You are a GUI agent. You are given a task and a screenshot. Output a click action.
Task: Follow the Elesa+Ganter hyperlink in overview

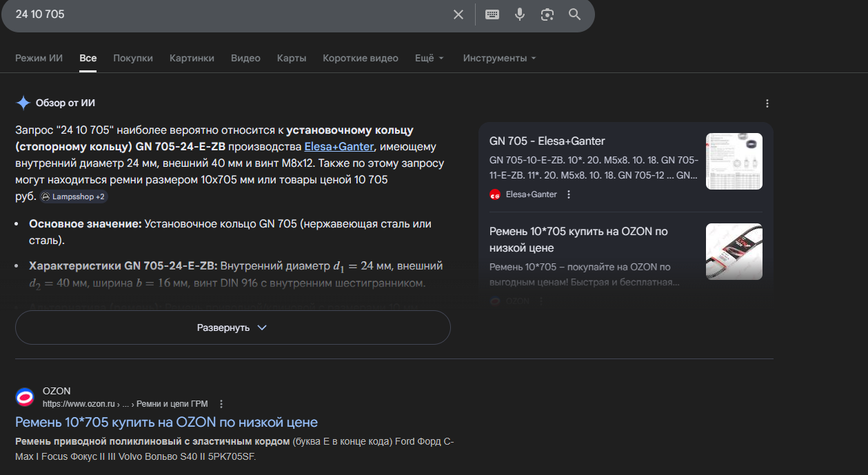pyautogui.click(x=339, y=147)
